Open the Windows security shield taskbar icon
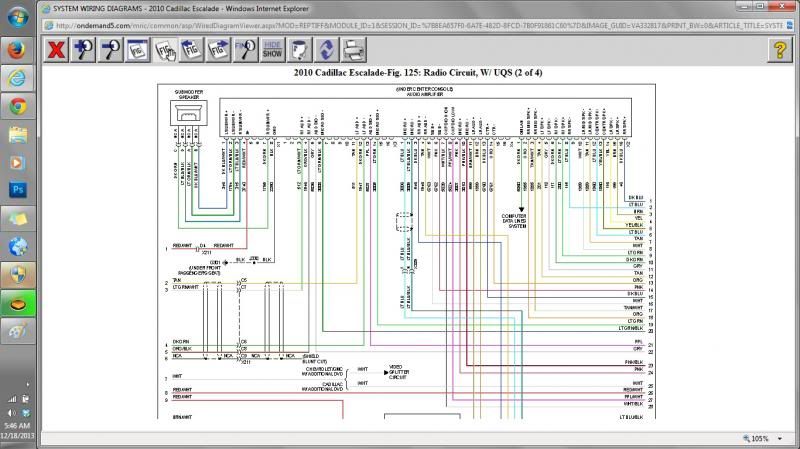The image size is (800, 449). pyautogui.click(x=18, y=276)
